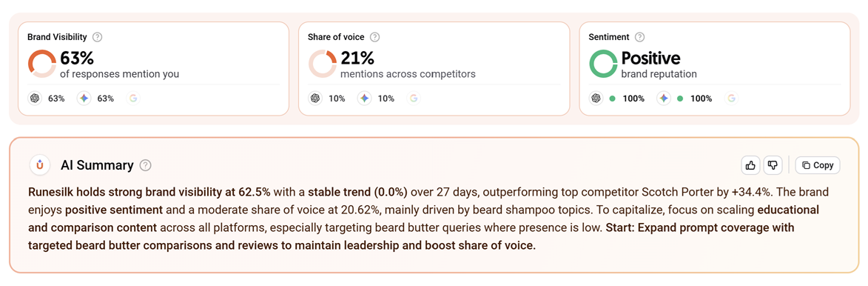The width and height of the screenshot is (868, 286).
Task: Click the AI Summary logo icon
Action: [40, 165]
